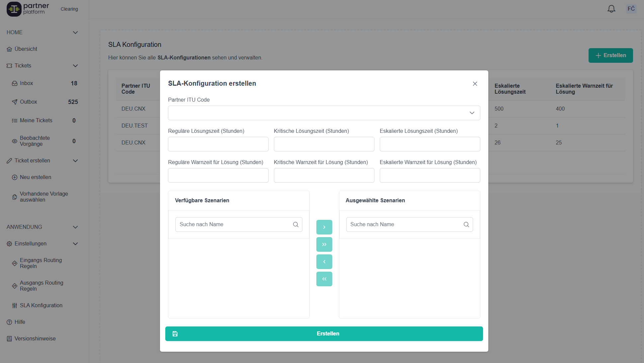The width and height of the screenshot is (644, 363).
Task: Collapse the Tickets submenu
Action: 75,66
